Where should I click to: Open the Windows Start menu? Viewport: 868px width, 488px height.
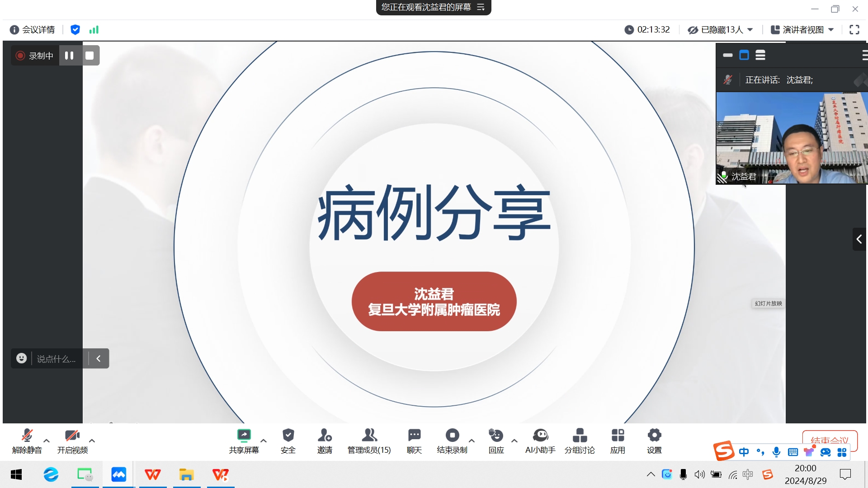(x=16, y=474)
